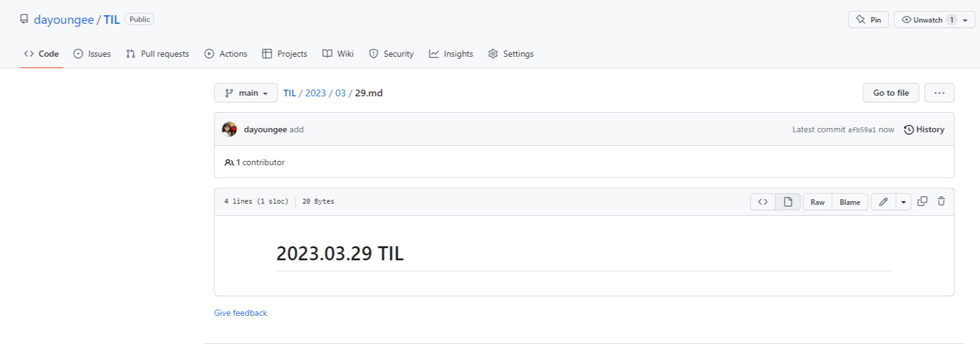
Task: Click the Go to file button
Action: [891, 93]
